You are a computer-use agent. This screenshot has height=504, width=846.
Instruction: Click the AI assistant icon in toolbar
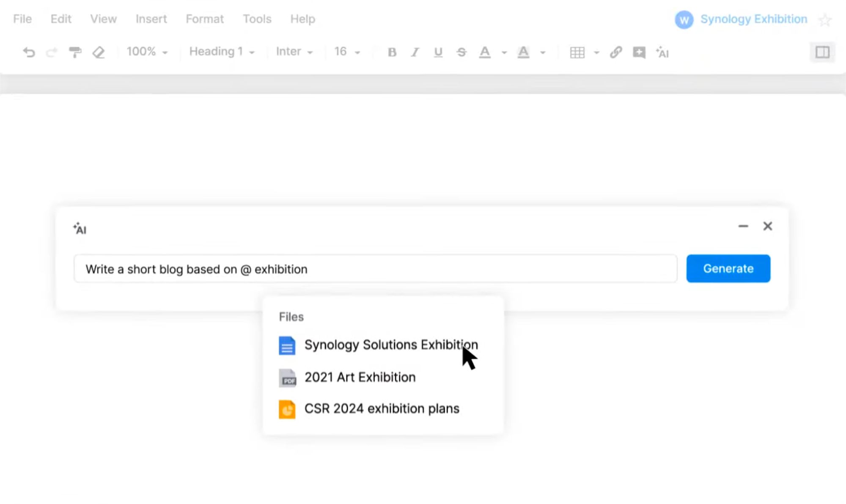662,52
